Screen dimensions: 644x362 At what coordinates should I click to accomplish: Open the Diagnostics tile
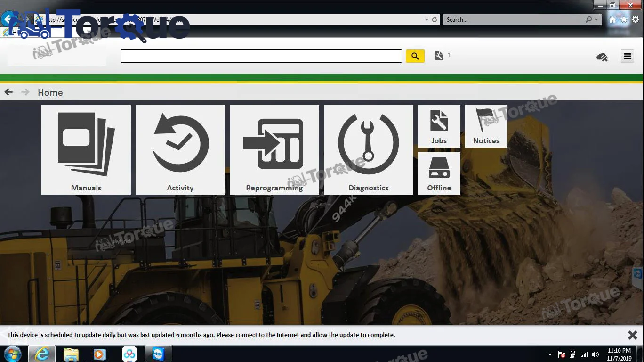369,149
